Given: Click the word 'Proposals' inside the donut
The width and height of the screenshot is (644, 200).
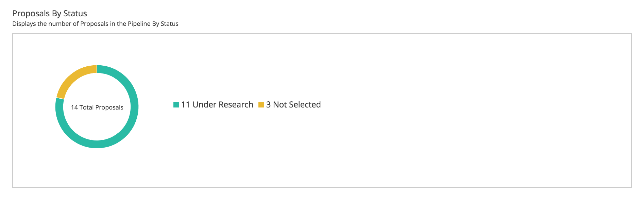Looking at the screenshot, I should 109,107.
